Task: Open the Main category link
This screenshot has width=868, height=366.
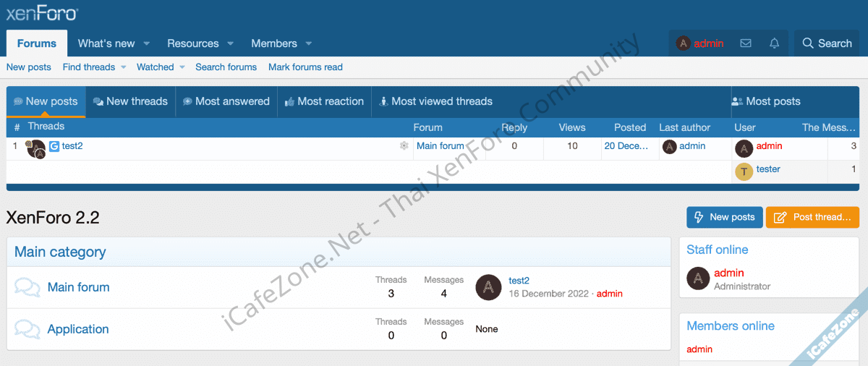Action: pos(60,252)
